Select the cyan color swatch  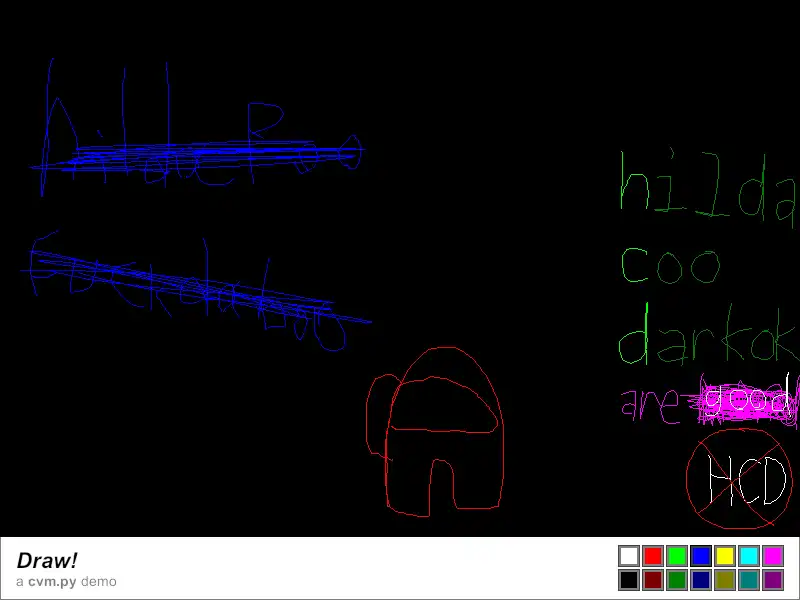point(749,556)
